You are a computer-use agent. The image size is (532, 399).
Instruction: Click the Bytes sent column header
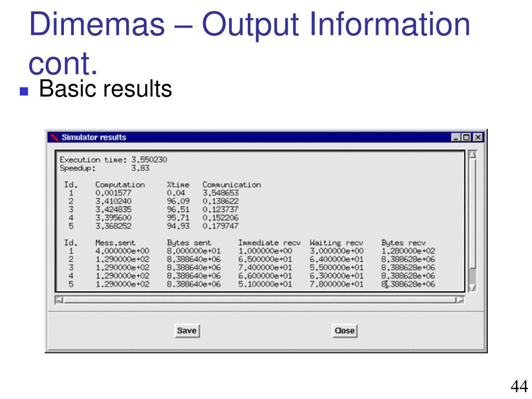pos(189,243)
